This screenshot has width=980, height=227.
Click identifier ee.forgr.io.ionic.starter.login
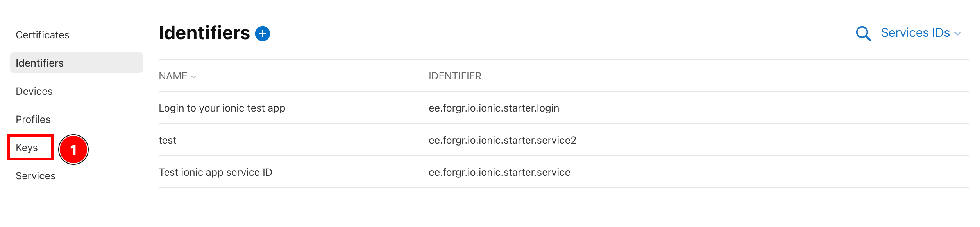click(x=494, y=108)
